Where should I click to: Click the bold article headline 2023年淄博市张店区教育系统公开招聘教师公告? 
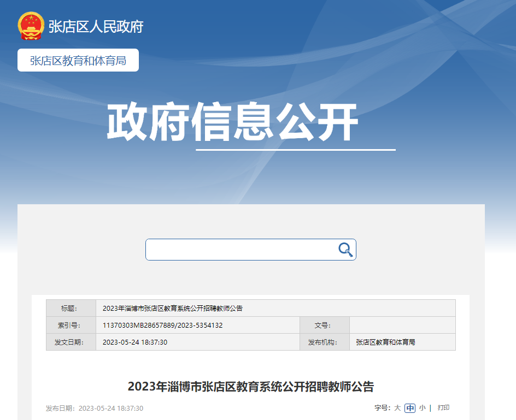251,387
